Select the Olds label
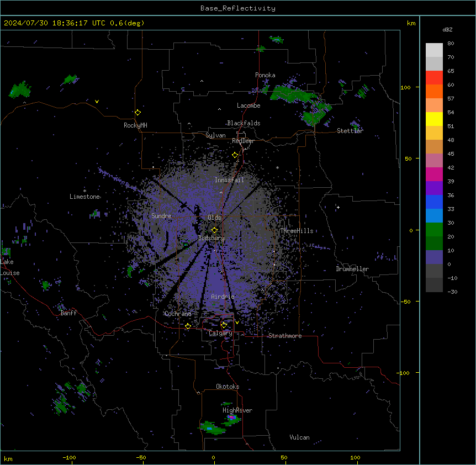The height and width of the screenshot is (465, 476). [214, 218]
